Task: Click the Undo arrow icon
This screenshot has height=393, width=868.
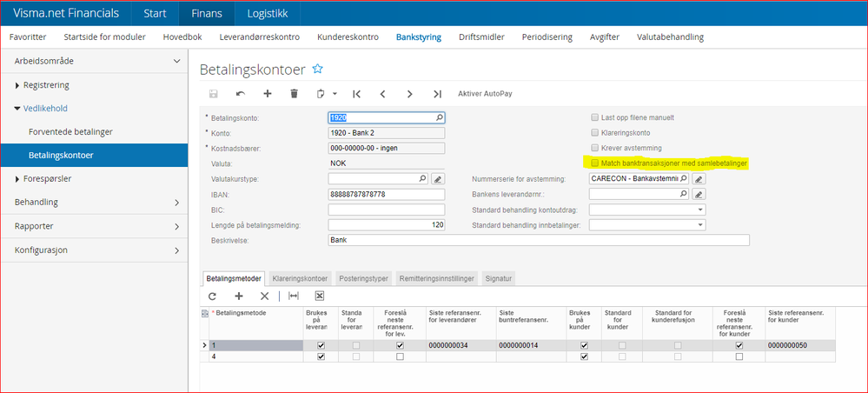Action: pos(241,94)
